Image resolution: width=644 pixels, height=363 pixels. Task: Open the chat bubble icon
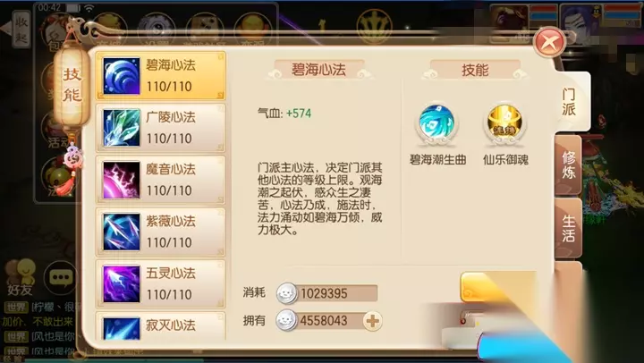pyautogui.click(x=60, y=278)
